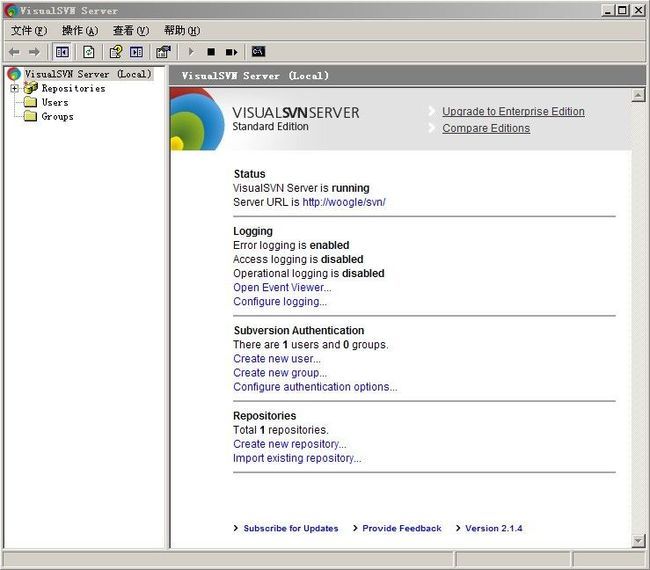Maximize the VisualSVN Server window
This screenshot has height=570, width=650.
click(x=622, y=10)
